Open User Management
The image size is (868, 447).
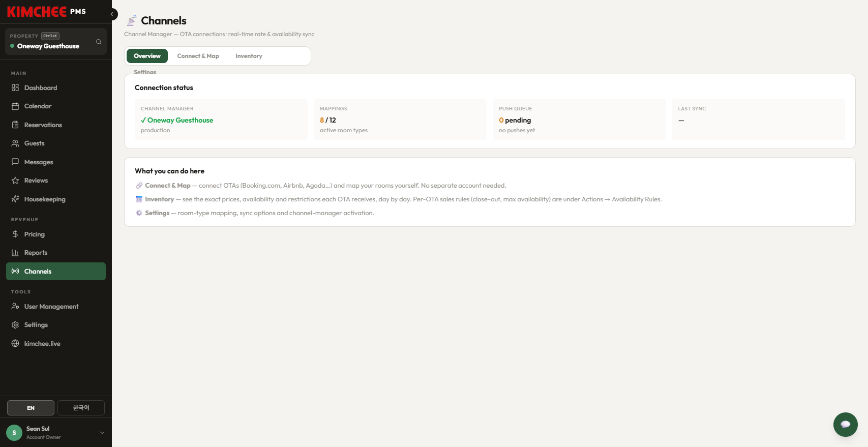click(x=56, y=307)
